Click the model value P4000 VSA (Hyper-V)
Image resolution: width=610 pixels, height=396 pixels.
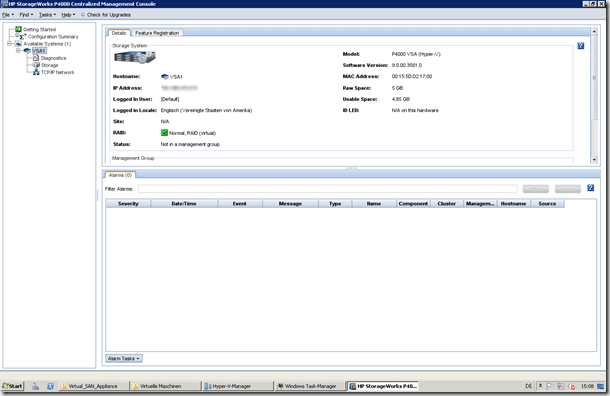pyautogui.click(x=416, y=54)
